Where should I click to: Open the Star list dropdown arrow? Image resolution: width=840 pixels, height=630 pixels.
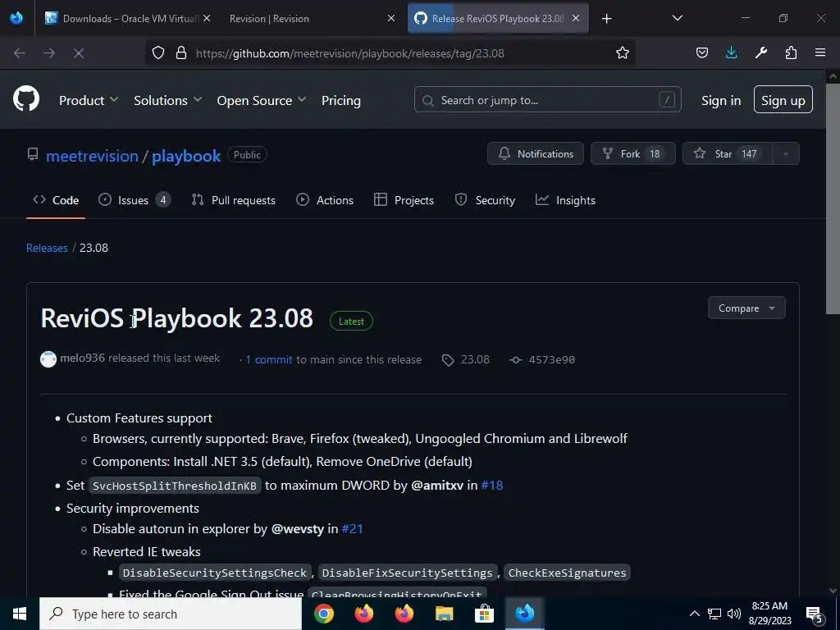pos(785,153)
